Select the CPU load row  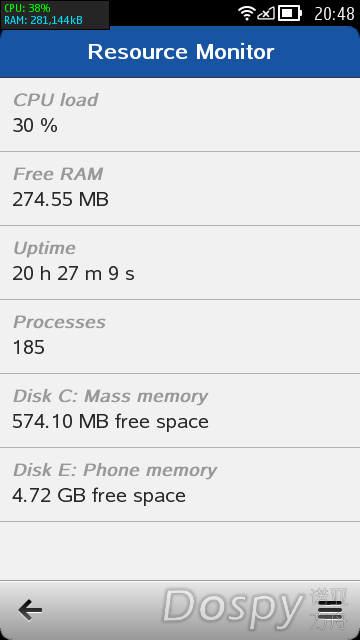[180, 114]
